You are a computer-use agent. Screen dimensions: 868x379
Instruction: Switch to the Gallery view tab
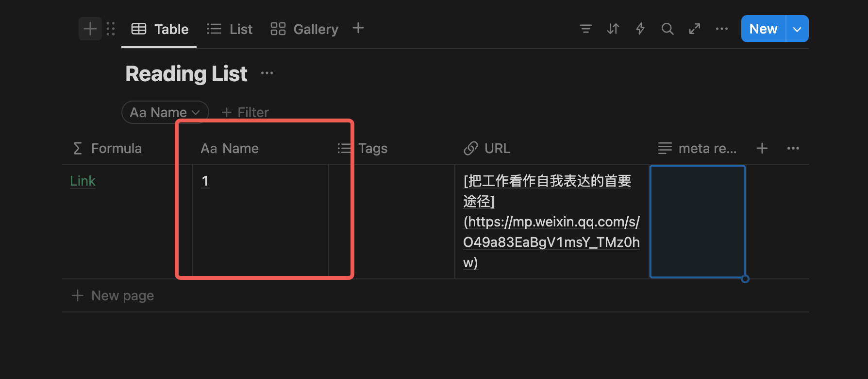tap(304, 29)
